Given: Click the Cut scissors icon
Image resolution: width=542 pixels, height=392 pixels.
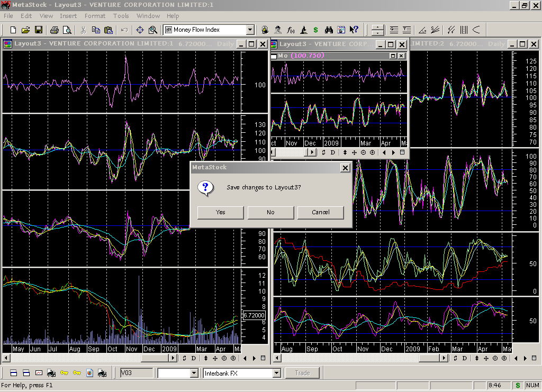Looking at the screenshot, I should (83, 30).
